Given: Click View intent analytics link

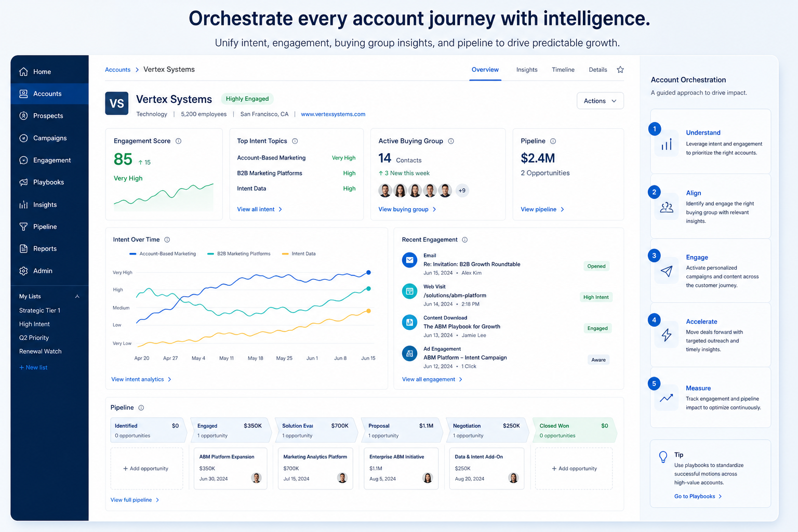Looking at the screenshot, I should [x=141, y=380].
